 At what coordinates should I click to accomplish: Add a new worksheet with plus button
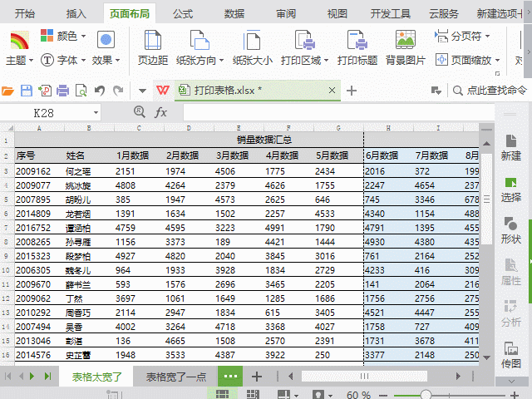257,377
